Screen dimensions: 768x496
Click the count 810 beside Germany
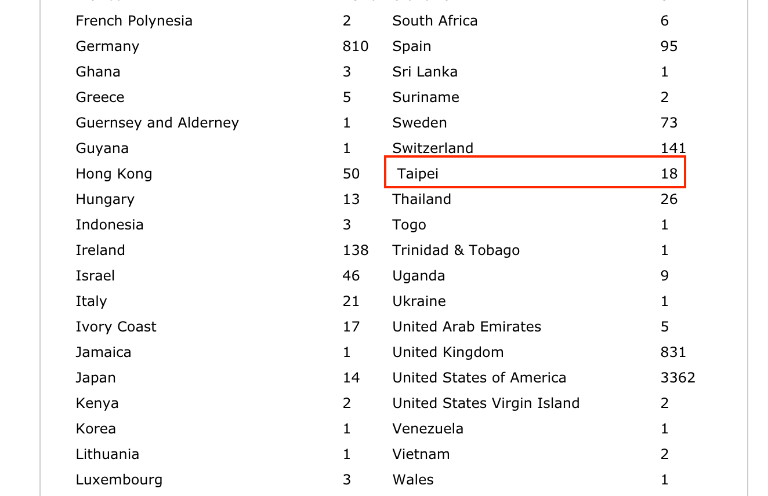(355, 46)
